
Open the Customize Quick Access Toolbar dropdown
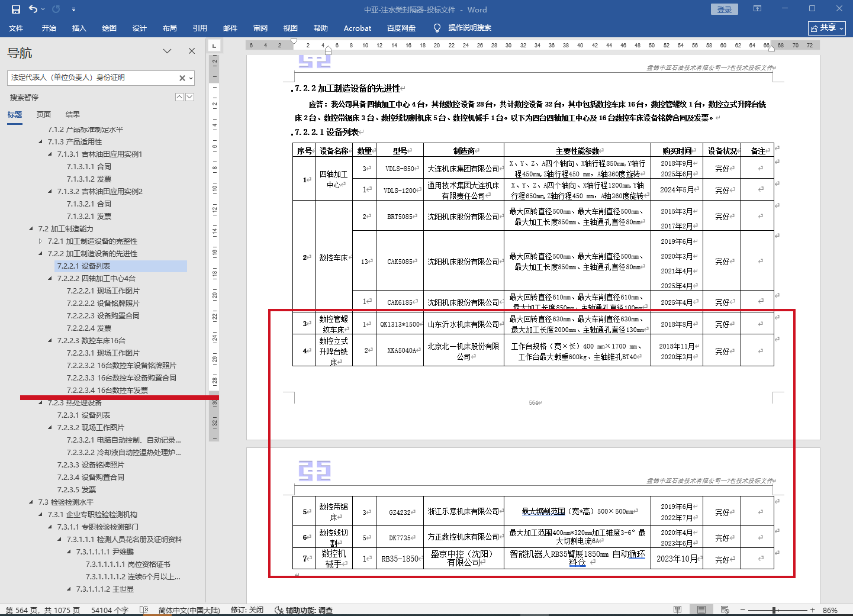pos(73,9)
